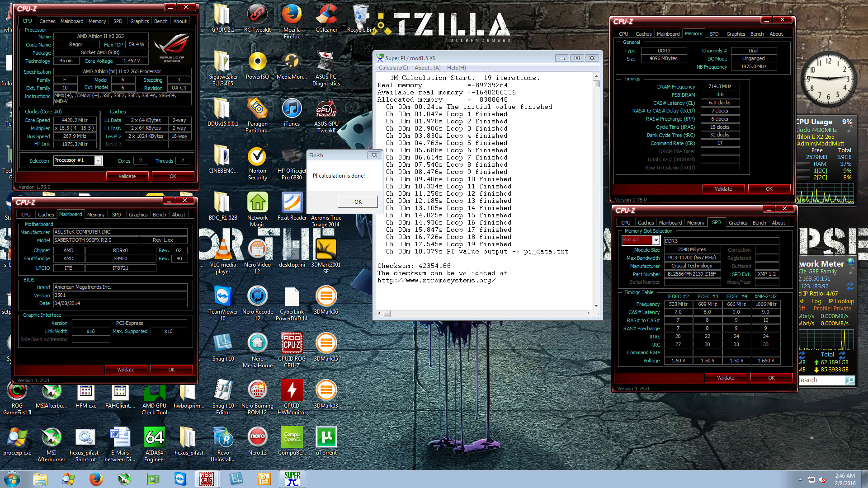
Task: Open Help(H) menu in Super PI
Action: [456, 68]
